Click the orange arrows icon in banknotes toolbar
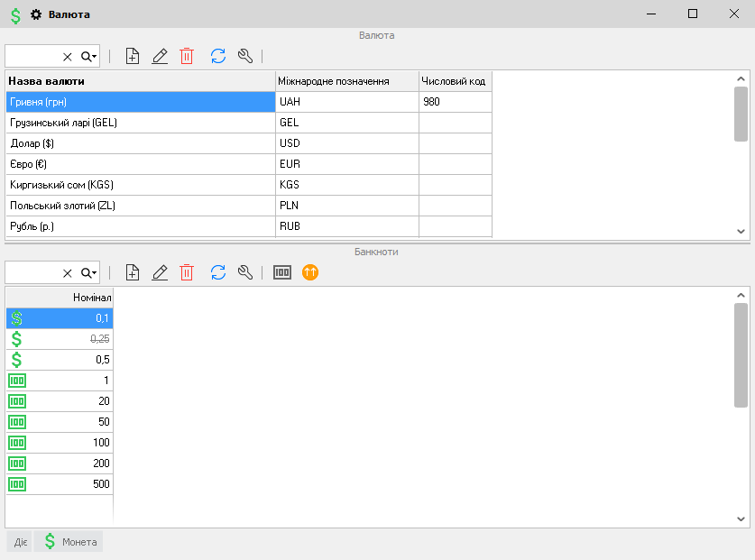Image resolution: width=755 pixels, height=560 pixels. click(310, 272)
